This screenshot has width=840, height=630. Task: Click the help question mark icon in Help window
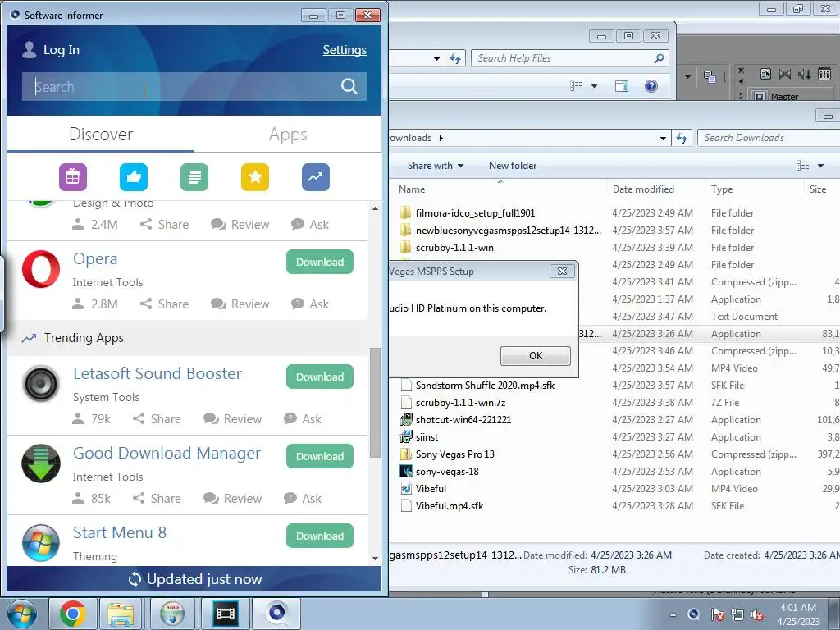[x=651, y=86]
